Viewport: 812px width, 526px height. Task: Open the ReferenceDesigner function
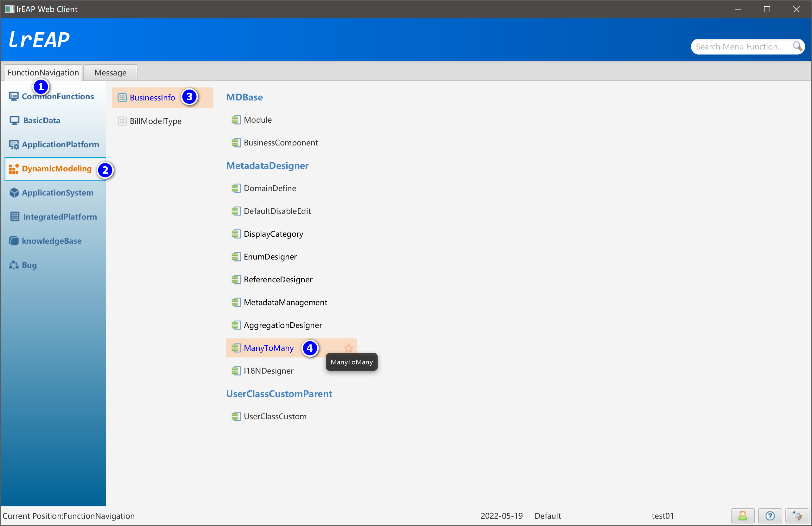[278, 280]
